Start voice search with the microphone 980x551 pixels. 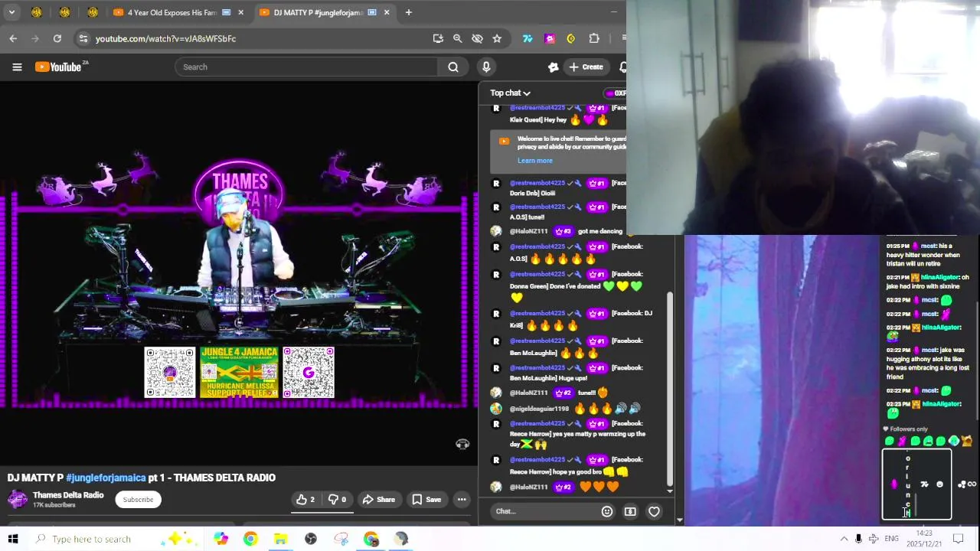(x=486, y=67)
